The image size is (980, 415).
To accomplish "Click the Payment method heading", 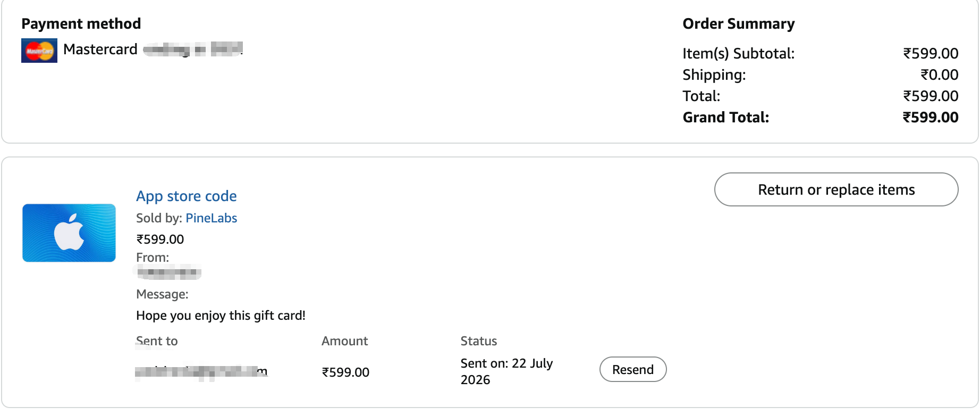I will point(81,24).
